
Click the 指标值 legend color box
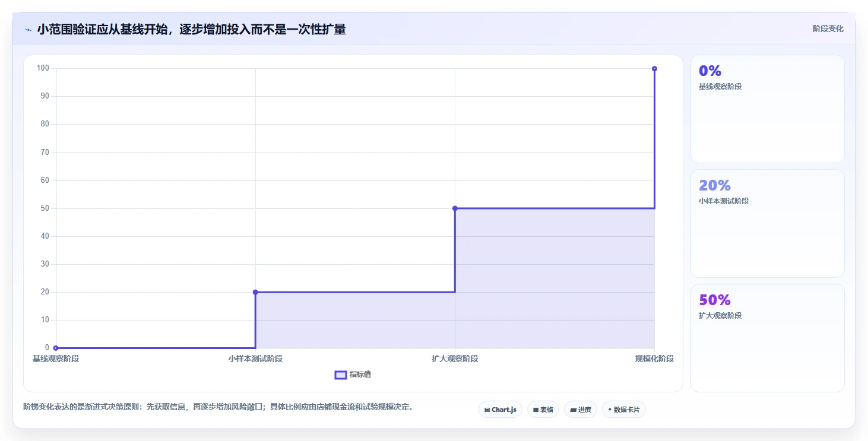[x=341, y=375]
